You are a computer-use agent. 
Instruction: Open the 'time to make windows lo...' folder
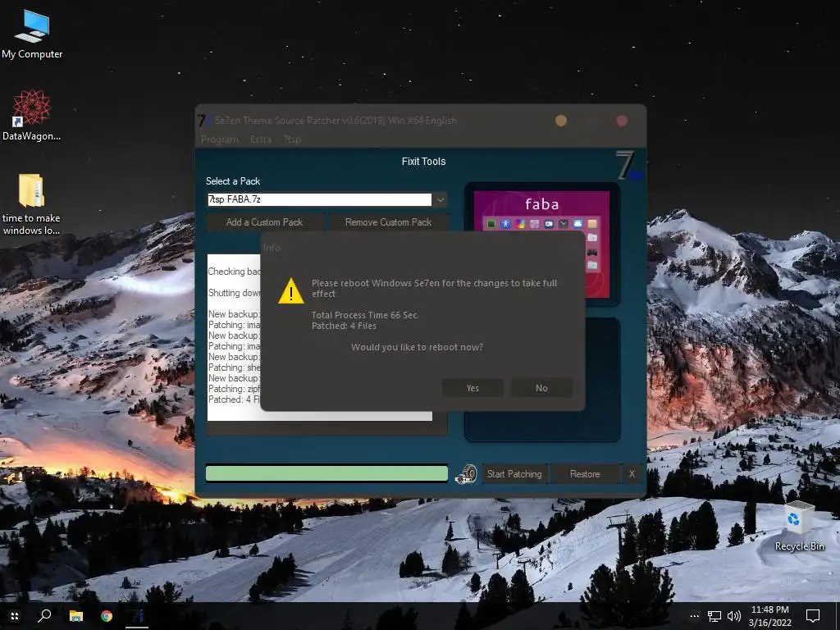click(31, 204)
